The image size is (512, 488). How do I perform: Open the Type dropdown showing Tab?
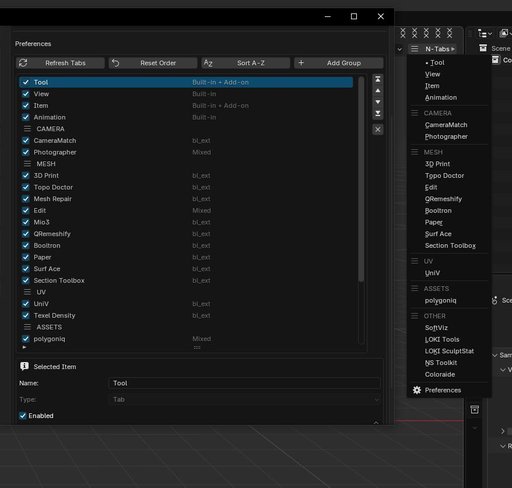click(244, 399)
